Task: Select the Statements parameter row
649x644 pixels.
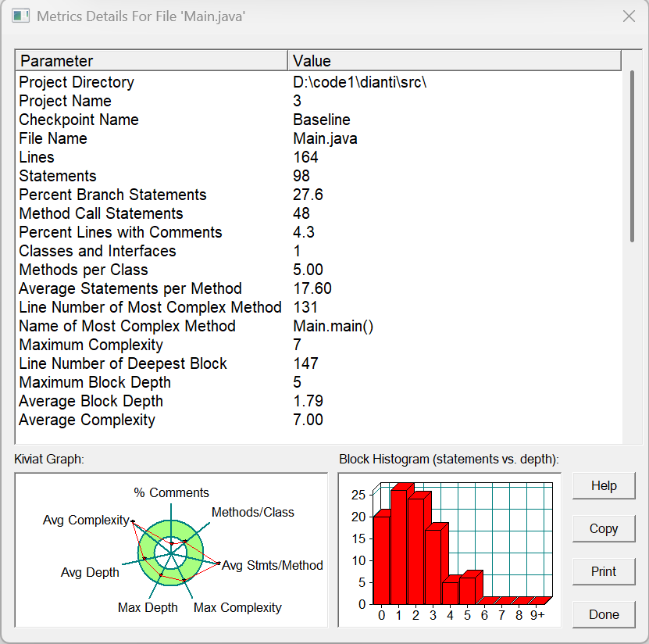Action: [x=319, y=176]
